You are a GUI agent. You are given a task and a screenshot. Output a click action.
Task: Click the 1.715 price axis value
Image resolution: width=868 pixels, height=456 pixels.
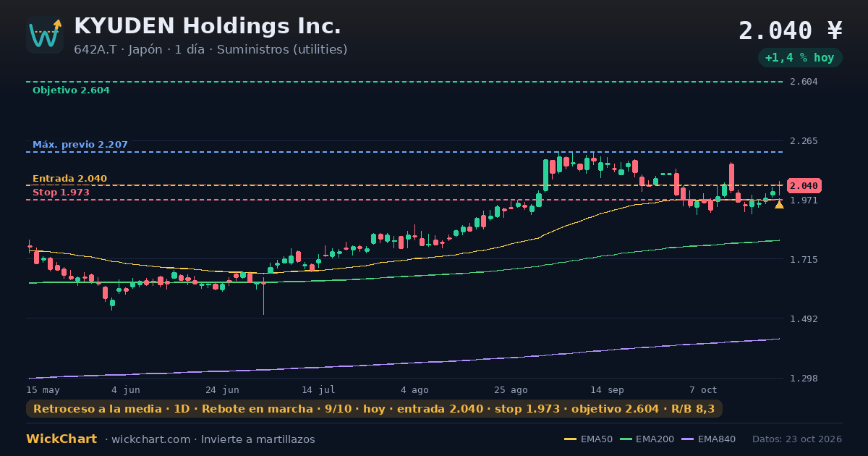tap(804, 259)
